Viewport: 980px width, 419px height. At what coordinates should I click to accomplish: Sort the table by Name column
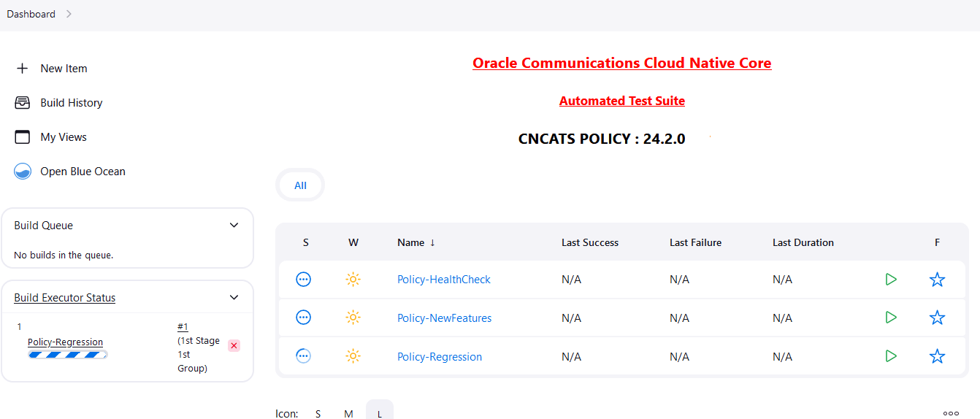416,242
